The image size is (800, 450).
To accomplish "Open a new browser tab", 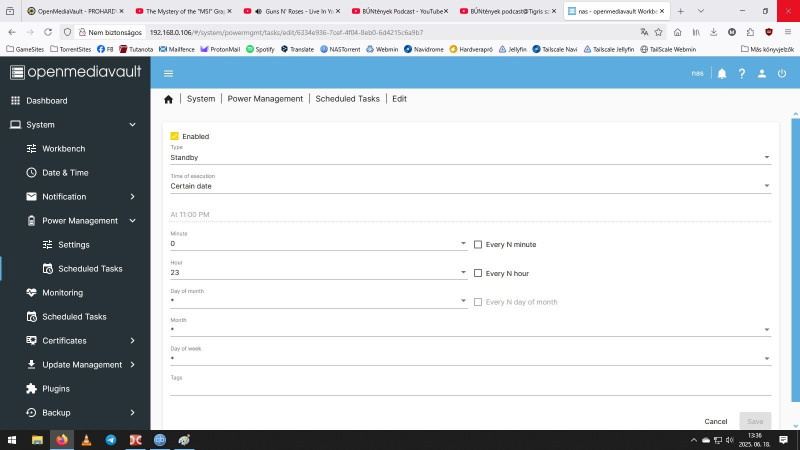I will (681, 11).
